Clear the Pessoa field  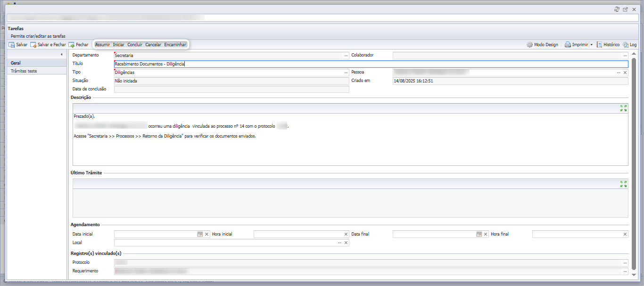click(x=625, y=73)
